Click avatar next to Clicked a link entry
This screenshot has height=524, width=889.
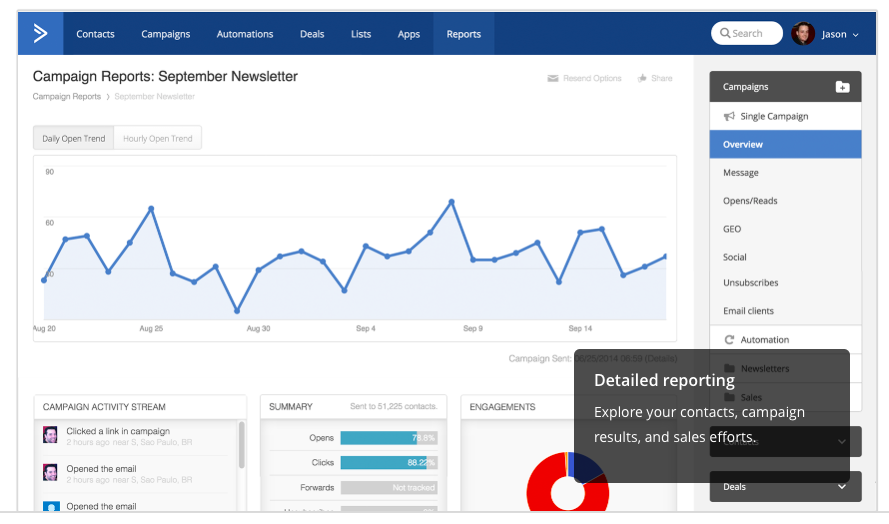click(x=50, y=435)
